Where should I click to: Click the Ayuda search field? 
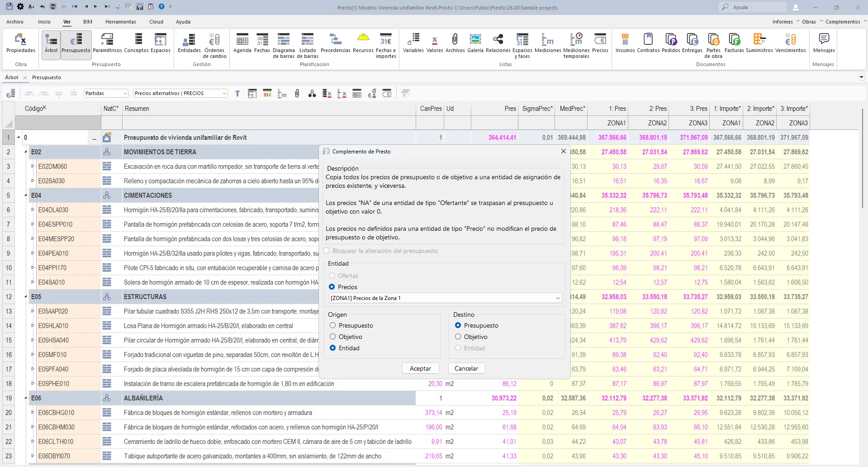tap(753, 7)
